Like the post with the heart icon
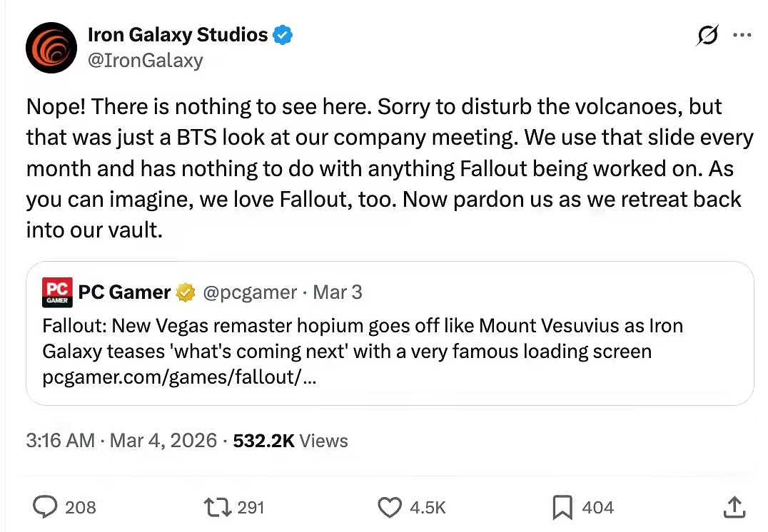Viewport: 768px width, 532px height. [x=390, y=507]
